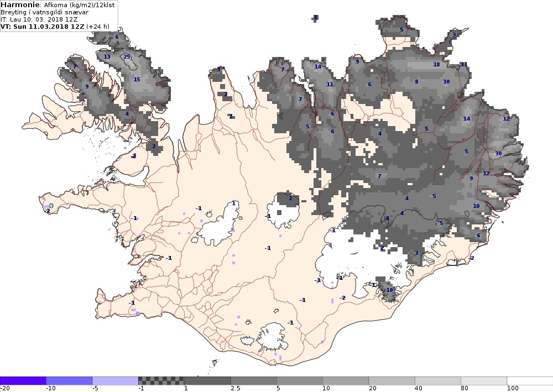Select the dark gray legend swatch between 1 and 2.5

pyautogui.click(x=207, y=381)
